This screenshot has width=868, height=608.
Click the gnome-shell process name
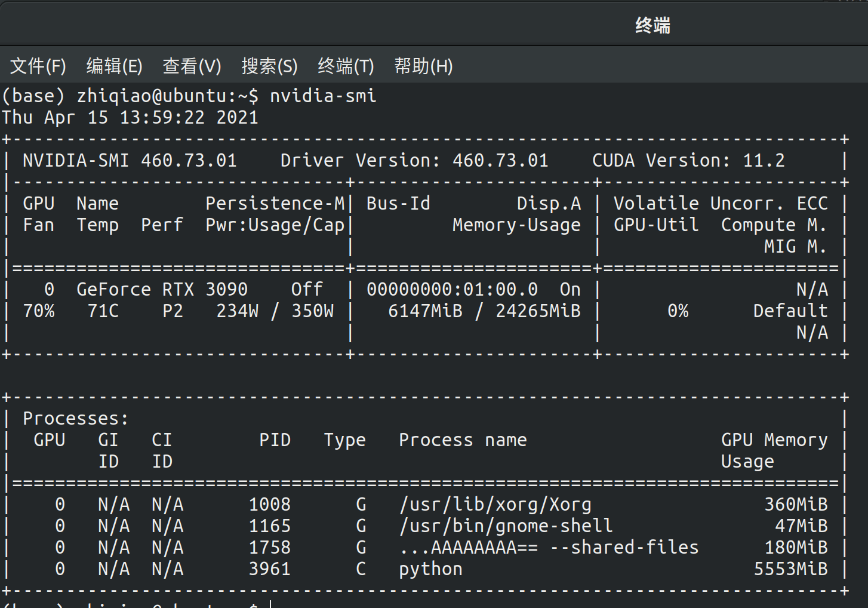[x=506, y=526]
